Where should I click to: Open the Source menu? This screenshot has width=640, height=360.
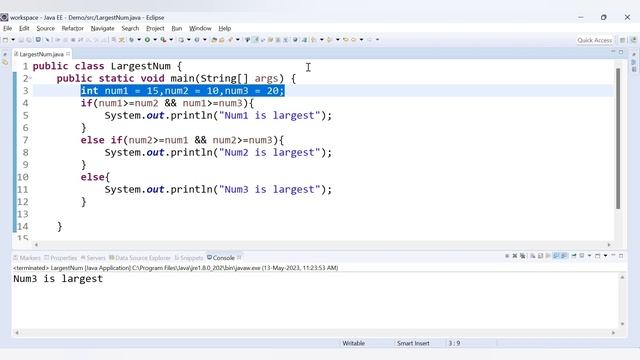point(45,28)
